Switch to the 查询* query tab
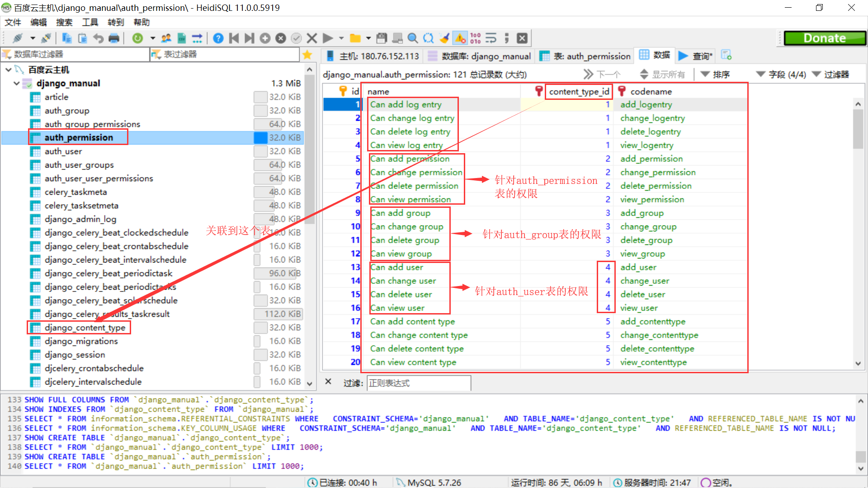 click(x=696, y=56)
